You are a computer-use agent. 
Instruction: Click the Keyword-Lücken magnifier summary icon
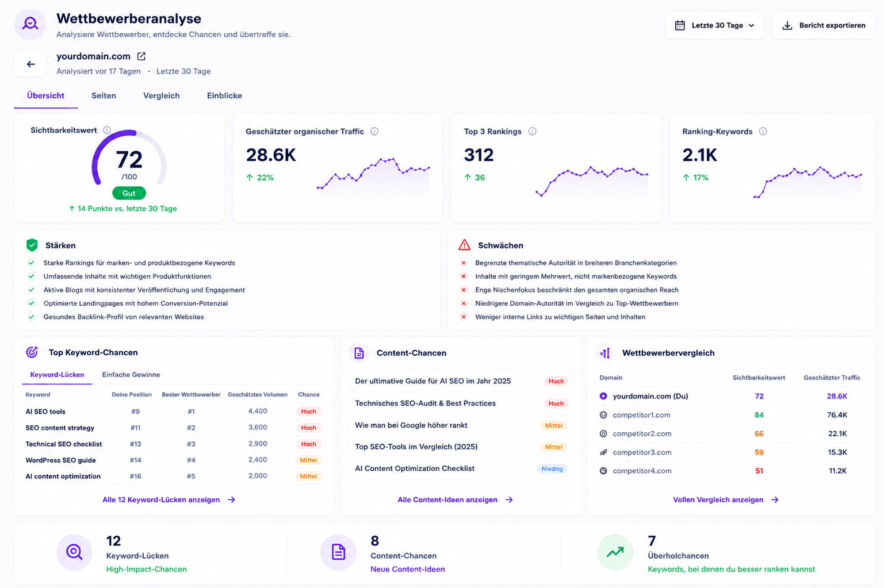[x=74, y=552]
